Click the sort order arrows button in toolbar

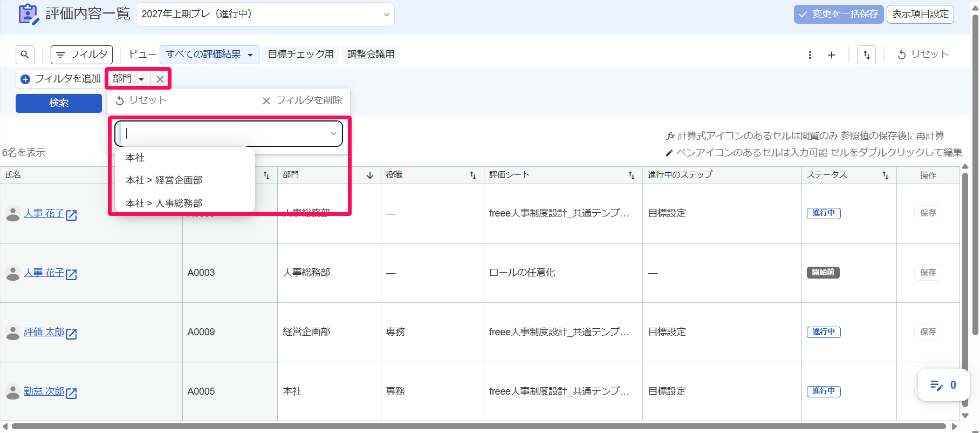pos(867,55)
